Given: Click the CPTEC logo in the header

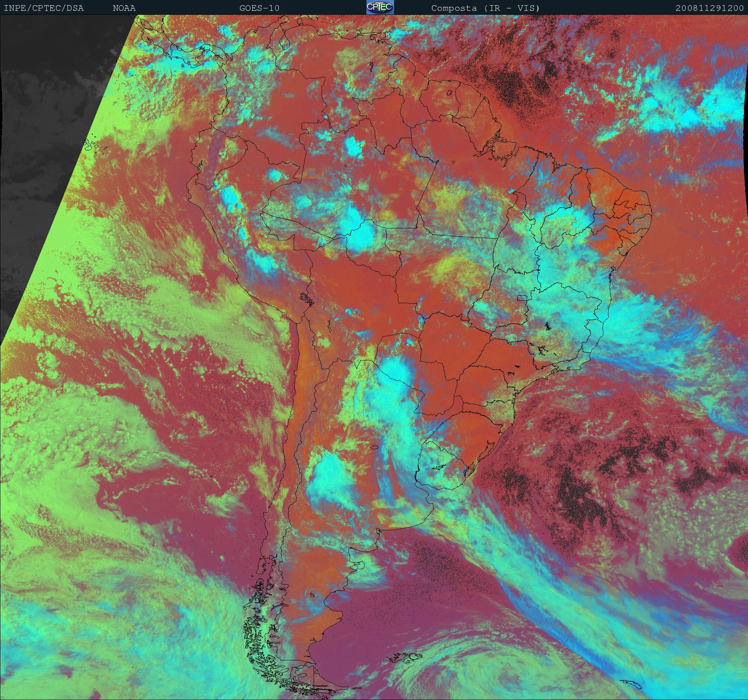Looking at the screenshot, I should coord(380,7).
